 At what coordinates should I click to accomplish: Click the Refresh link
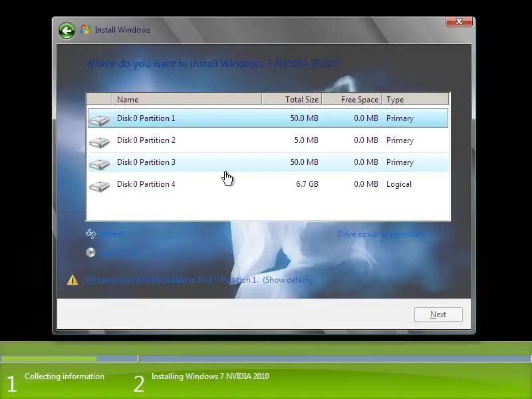(112, 234)
